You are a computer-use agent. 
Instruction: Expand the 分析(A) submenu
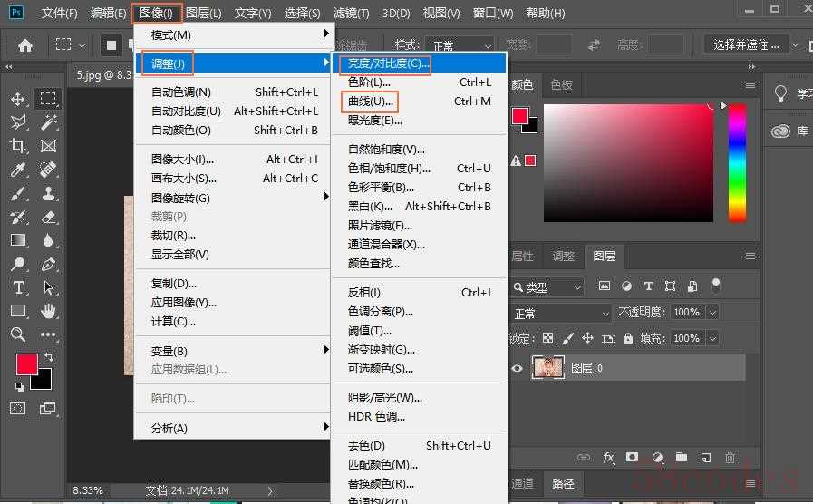pyautogui.click(x=233, y=428)
